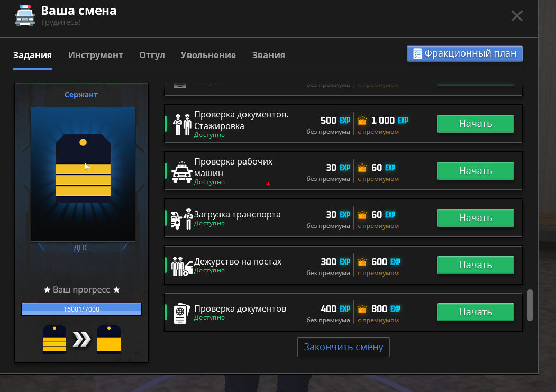This screenshot has height=392, width=556.
Task: Click the large Сержант rank insignia card
Action: pos(83,174)
